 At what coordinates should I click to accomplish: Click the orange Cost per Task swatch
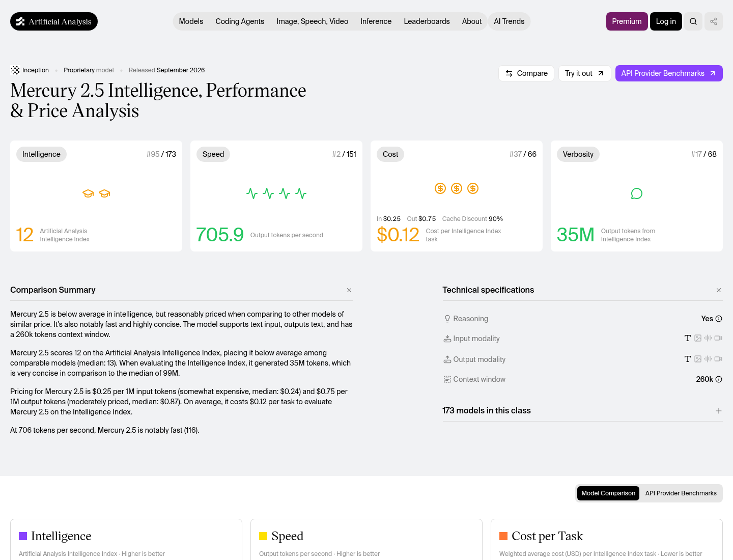503,536
